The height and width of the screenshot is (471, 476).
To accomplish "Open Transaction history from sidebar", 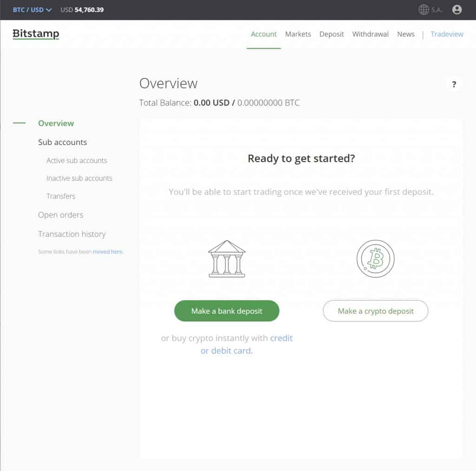I will pos(72,234).
